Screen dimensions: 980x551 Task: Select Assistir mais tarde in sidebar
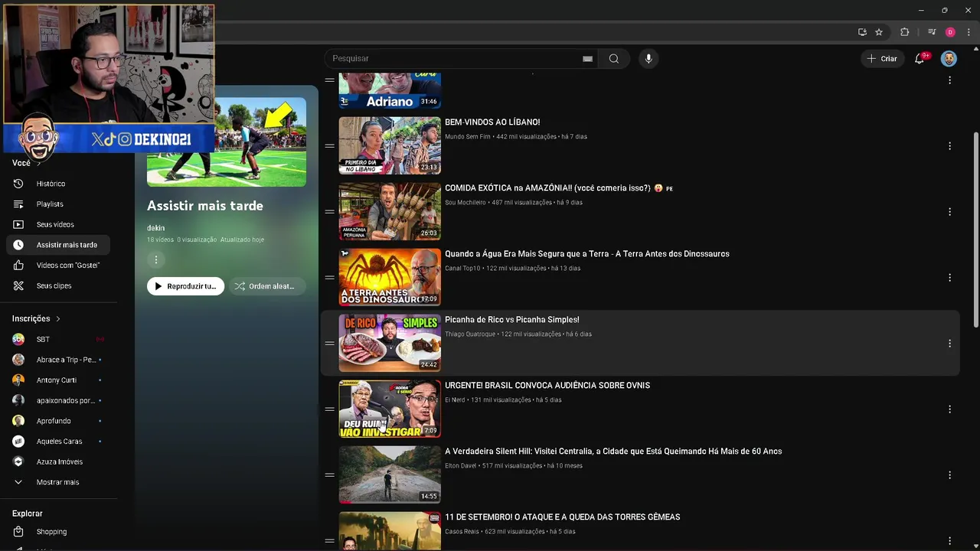[x=60, y=245]
